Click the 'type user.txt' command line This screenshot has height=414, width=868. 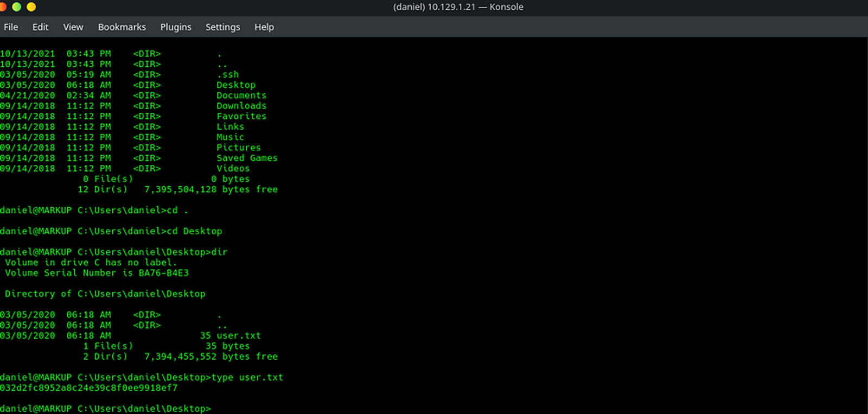(142, 378)
